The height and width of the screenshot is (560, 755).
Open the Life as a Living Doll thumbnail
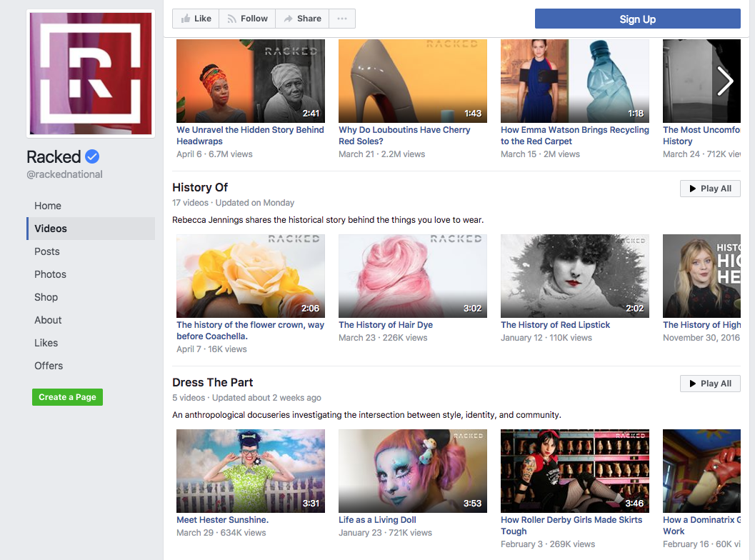point(412,471)
